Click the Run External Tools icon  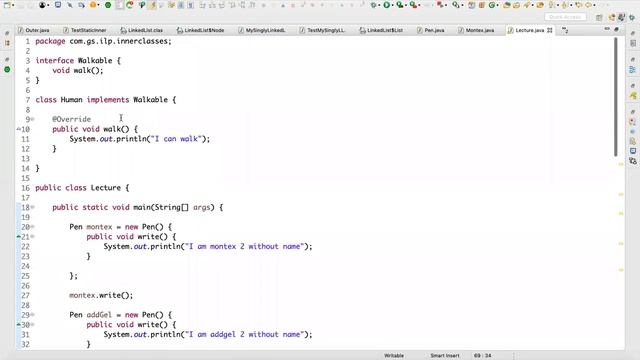pos(413,5)
